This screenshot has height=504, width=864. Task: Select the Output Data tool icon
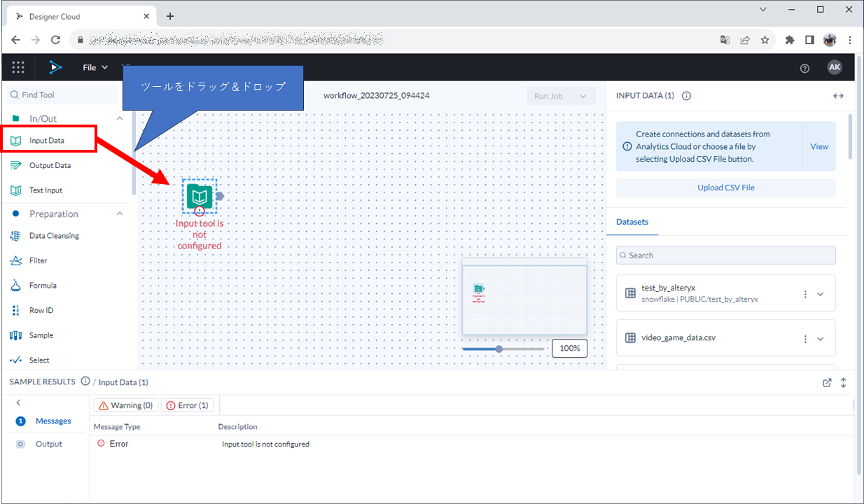(16, 165)
